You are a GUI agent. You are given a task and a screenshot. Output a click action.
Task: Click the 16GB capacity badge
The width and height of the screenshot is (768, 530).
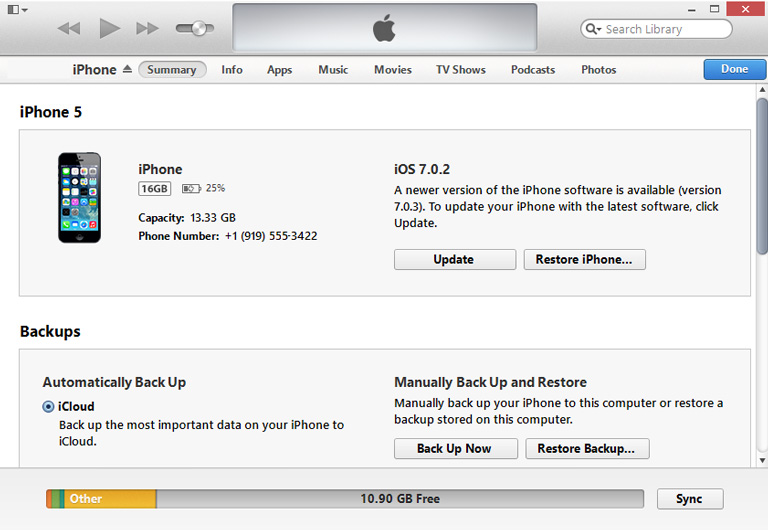(x=155, y=189)
